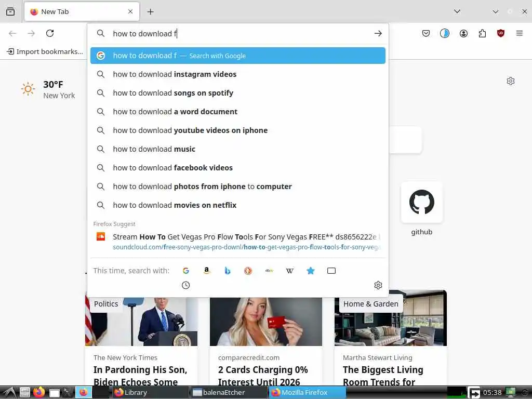Search this time with DuckDuckGo icon

point(248,271)
